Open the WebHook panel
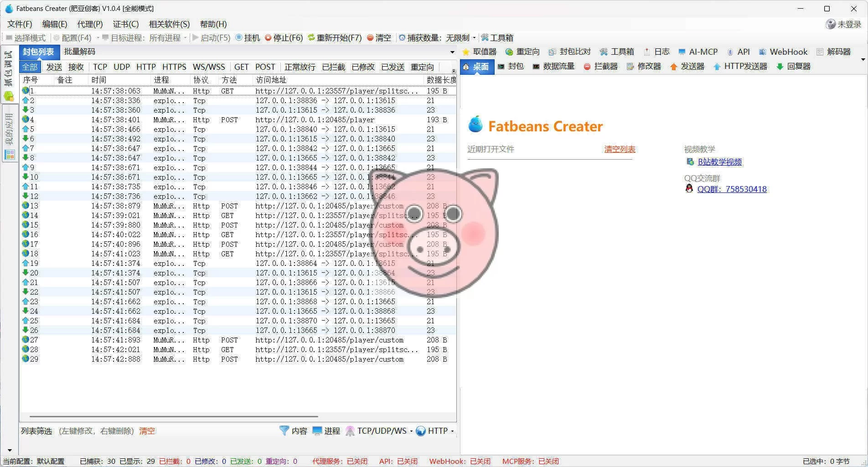Viewport: 868px width, 467px height. 783,52
